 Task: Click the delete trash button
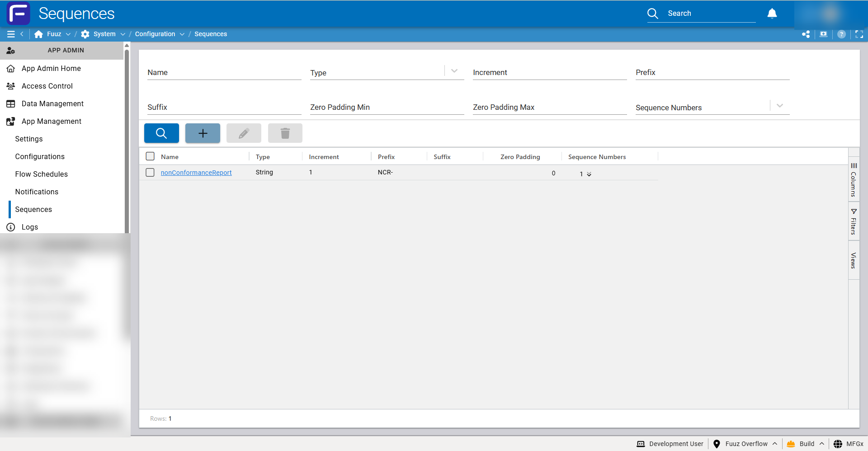tap(285, 133)
